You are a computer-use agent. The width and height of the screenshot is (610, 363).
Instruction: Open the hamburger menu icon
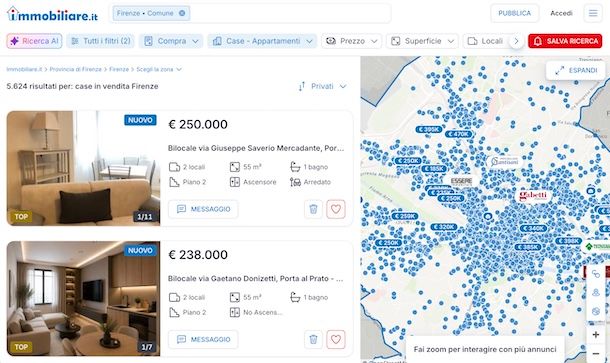pyautogui.click(x=593, y=13)
